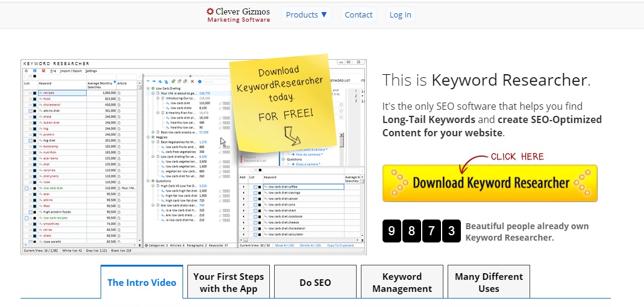644x307 pixels.
Task: Click the Add arrow for low carb diet chart
Action: tap(243, 210)
